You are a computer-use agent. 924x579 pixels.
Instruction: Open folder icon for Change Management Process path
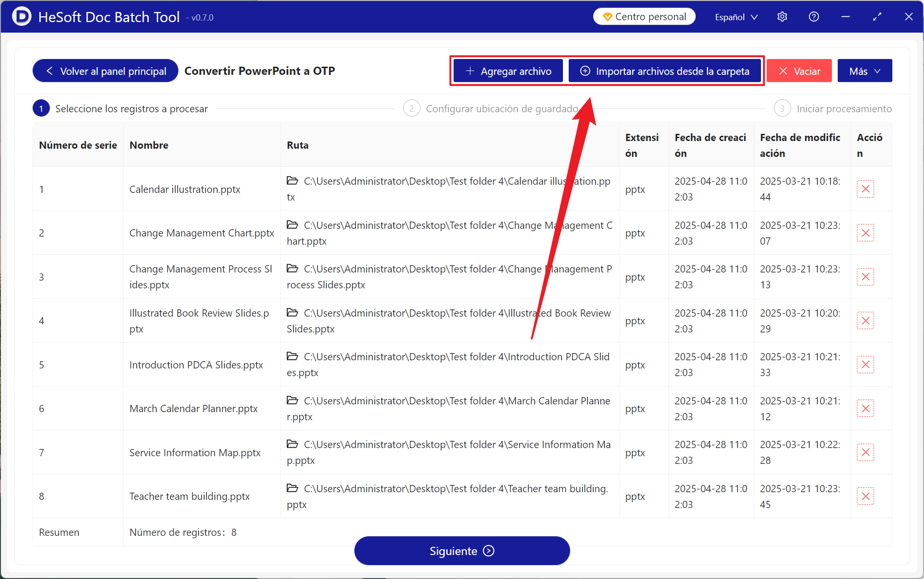[x=292, y=269]
